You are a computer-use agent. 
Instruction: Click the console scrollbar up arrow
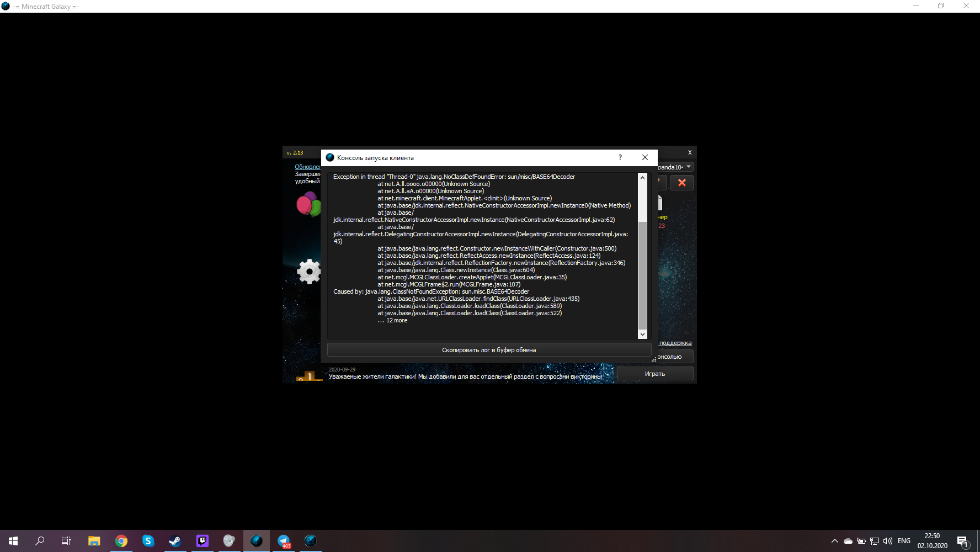click(642, 177)
